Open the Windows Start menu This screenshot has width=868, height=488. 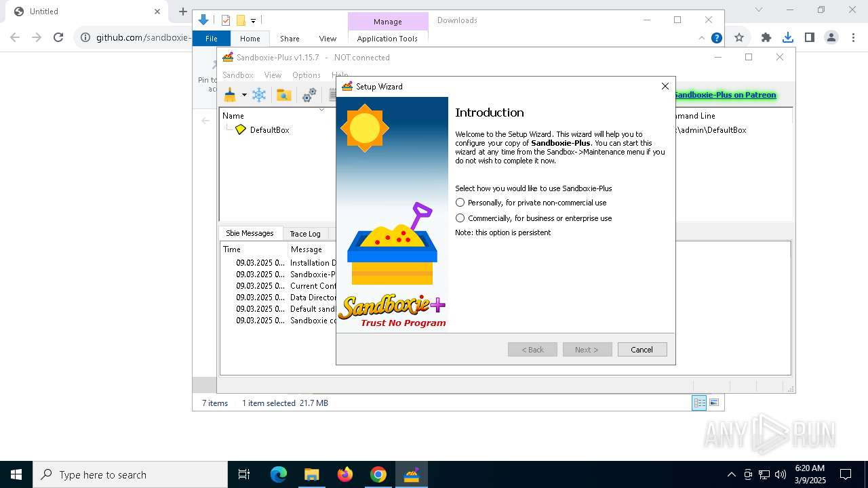coord(16,474)
